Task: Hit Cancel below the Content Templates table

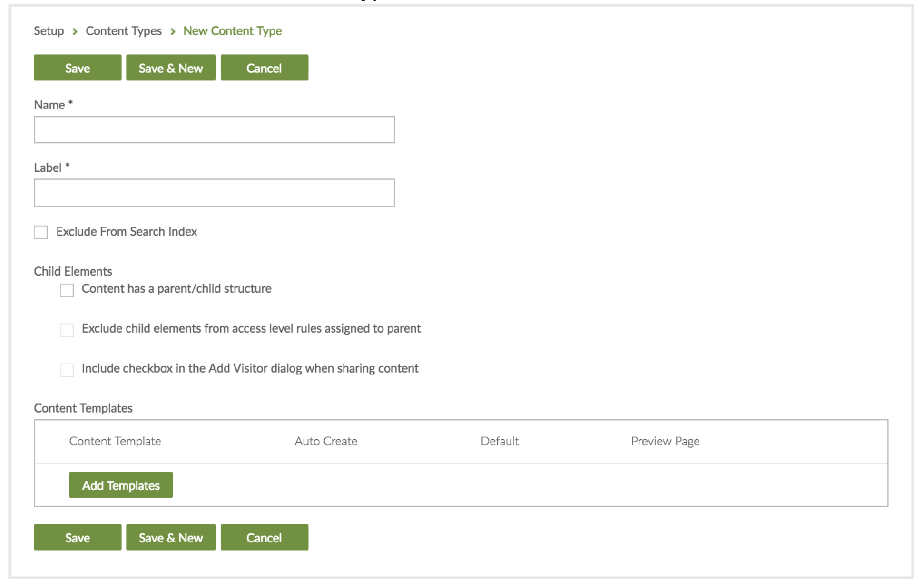Action: (x=264, y=537)
